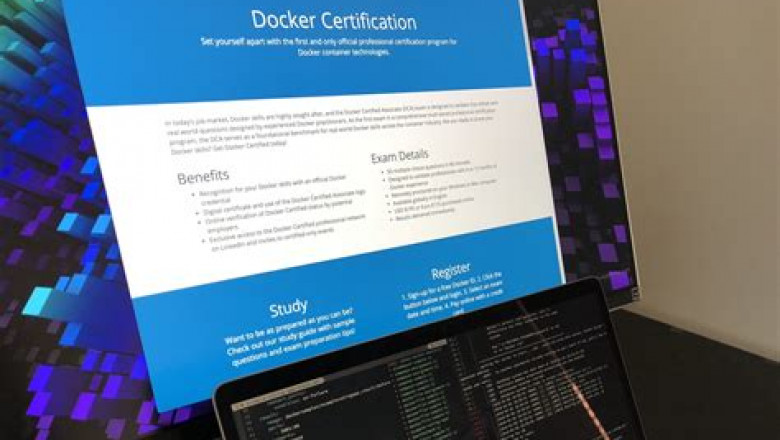Select the Benefits section heading
This screenshot has width=780, height=440.
tap(203, 177)
